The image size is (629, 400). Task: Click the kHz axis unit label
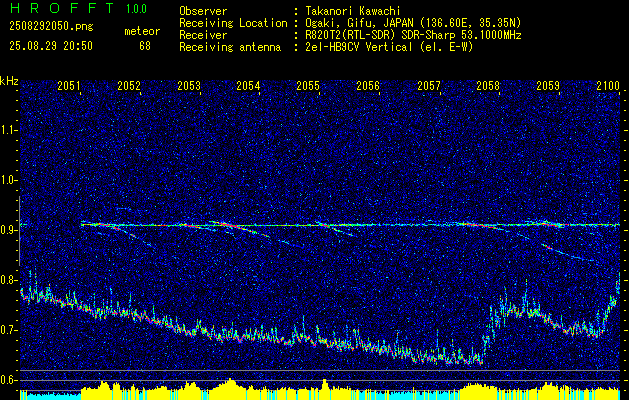coord(9,81)
